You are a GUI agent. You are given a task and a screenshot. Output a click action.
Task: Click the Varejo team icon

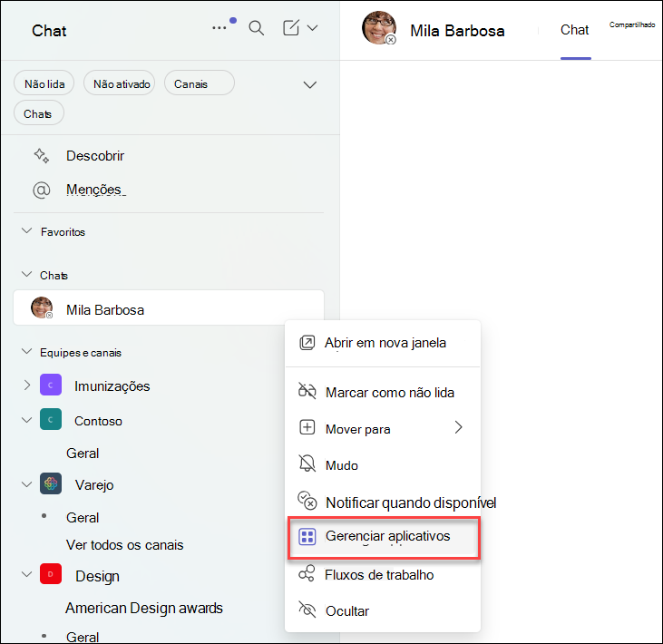51,483
